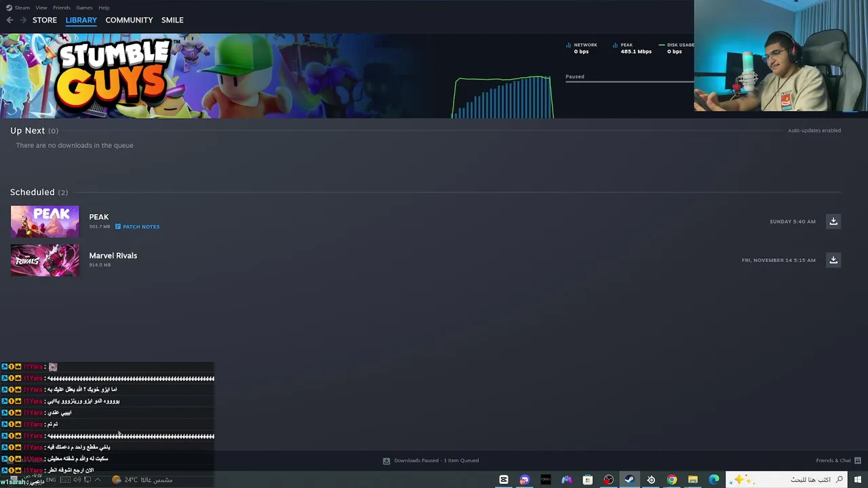Toggle the DISK USAGE graph legend
The image size is (868, 488).
click(x=676, y=48)
